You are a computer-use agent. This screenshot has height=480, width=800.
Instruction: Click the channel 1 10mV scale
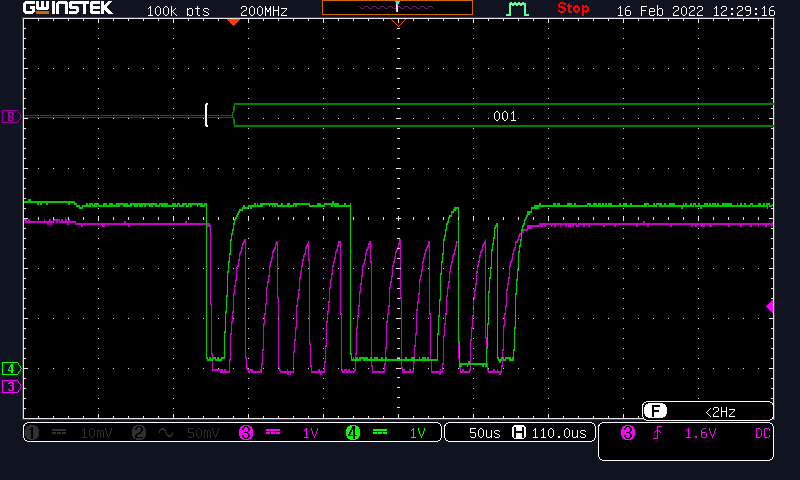[96, 434]
